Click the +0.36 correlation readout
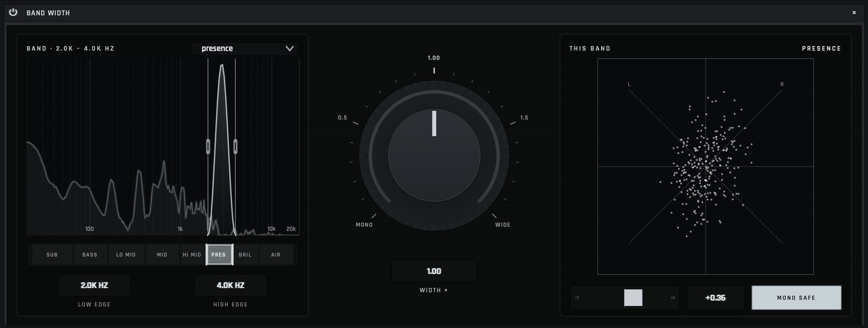 [715, 298]
